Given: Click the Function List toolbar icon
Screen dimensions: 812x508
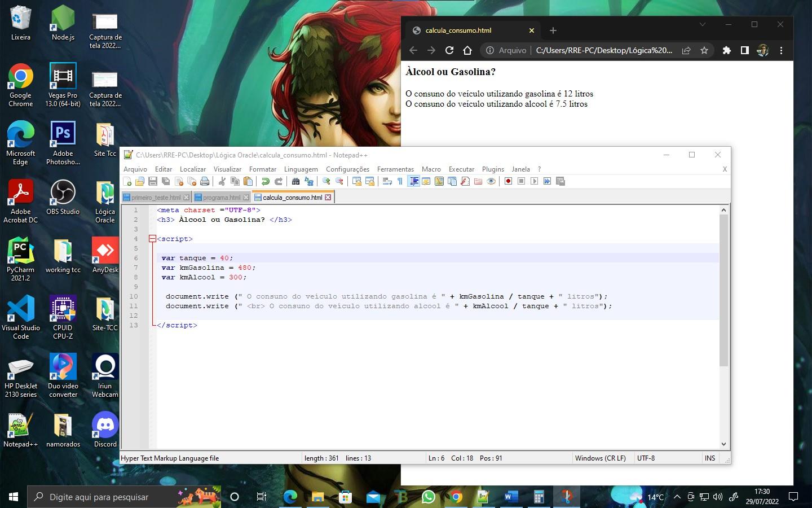Looking at the screenshot, I should 465,181.
